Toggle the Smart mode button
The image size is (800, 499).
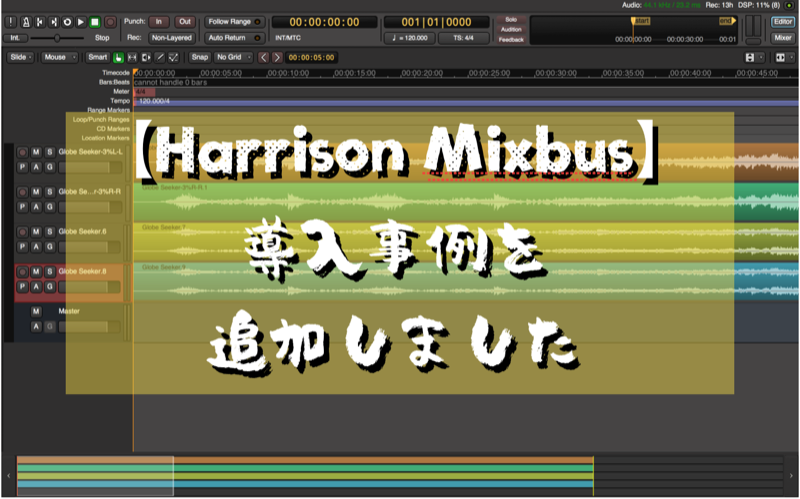point(97,57)
